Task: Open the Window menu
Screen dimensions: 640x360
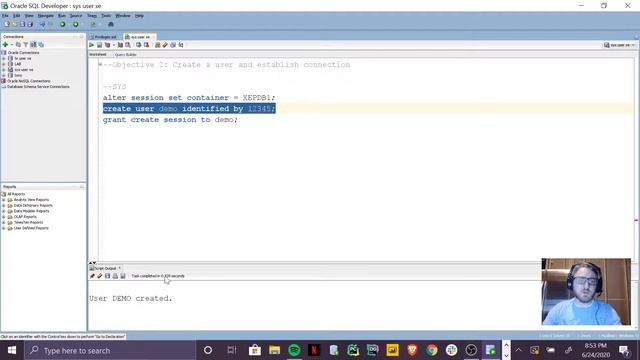Action: [122, 16]
